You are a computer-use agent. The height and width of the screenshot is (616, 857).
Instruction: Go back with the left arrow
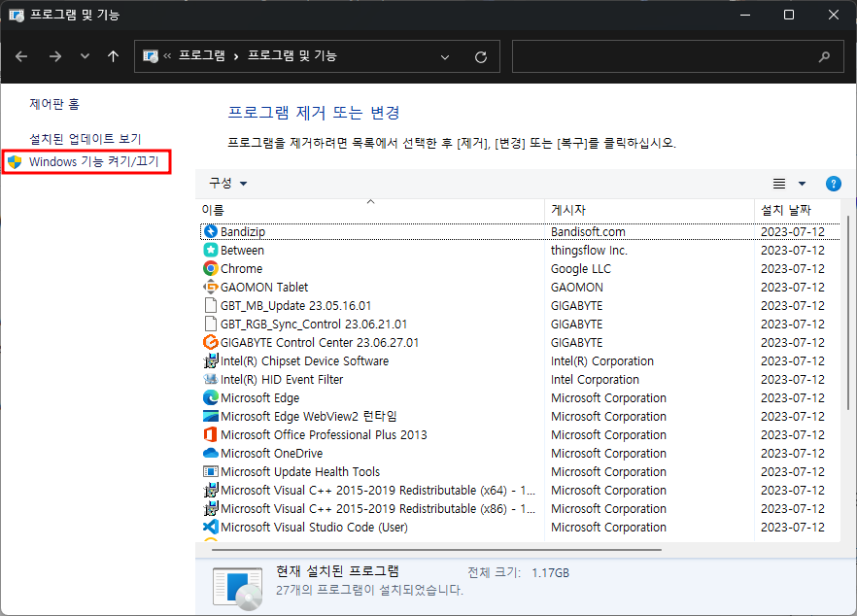[21, 56]
